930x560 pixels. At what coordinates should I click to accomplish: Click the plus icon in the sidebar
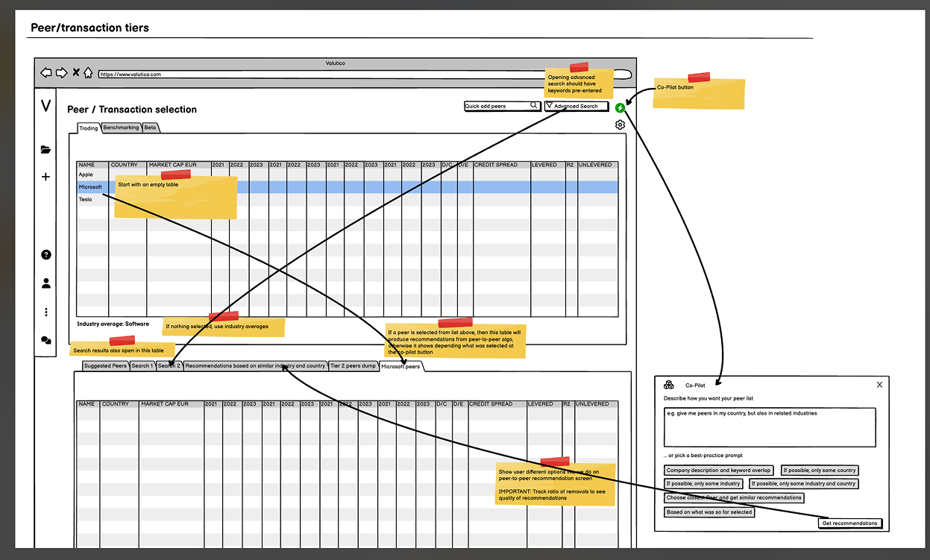tap(45, 177)
